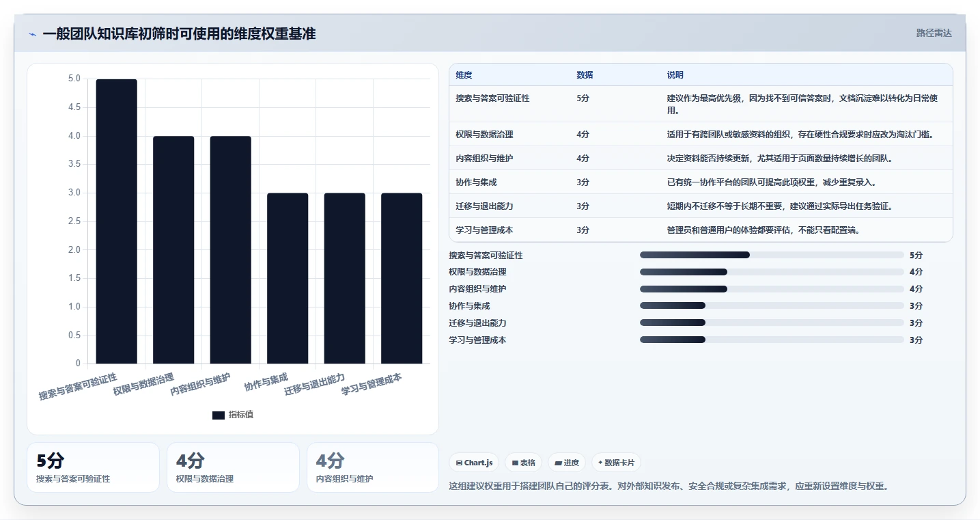Click the 说明 table column header
Viewport: 980px width, 520px height.
point(675,75)
